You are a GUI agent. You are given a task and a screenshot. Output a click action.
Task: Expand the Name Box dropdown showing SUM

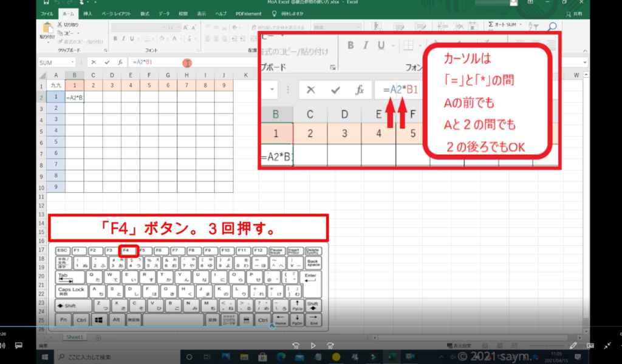pyautogui.click(x=73, y=62)
